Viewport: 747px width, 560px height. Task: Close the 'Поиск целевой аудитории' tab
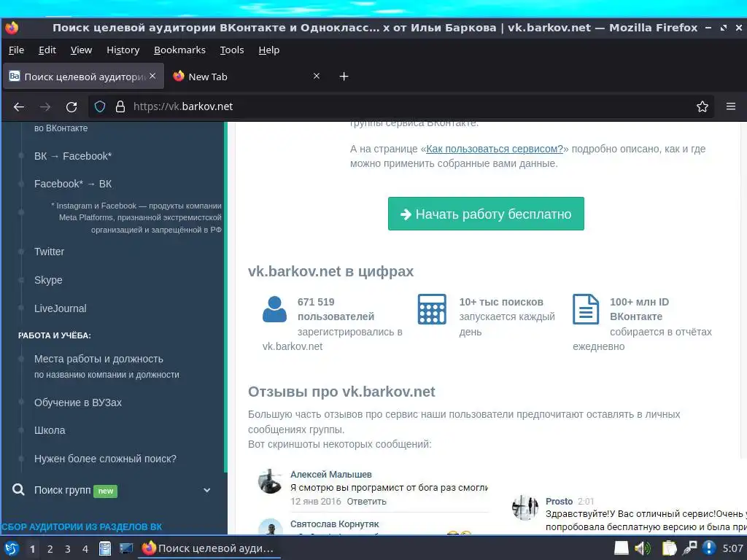[x=152, y=76]
